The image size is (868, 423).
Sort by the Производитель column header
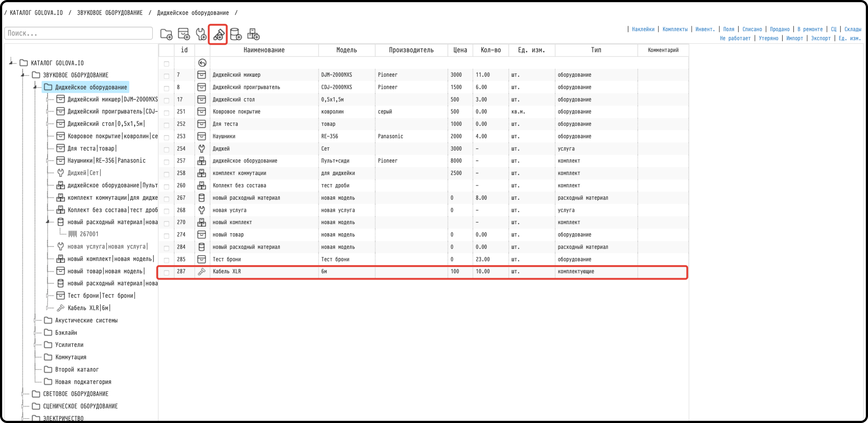[411, 50]
